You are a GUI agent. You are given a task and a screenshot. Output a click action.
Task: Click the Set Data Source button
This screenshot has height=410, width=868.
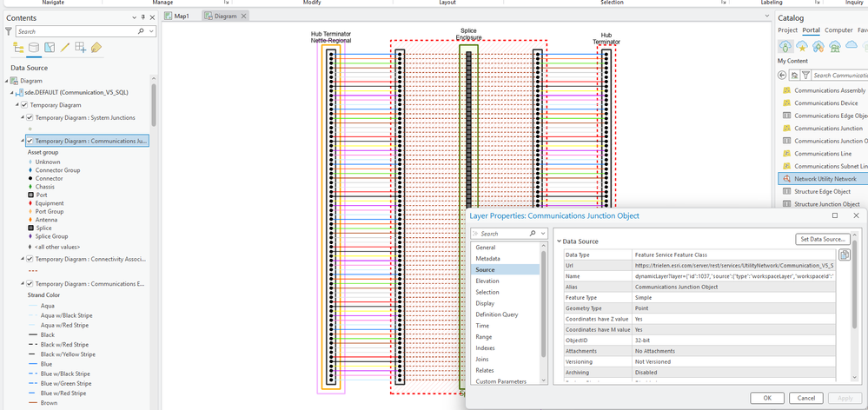point(823,239)
